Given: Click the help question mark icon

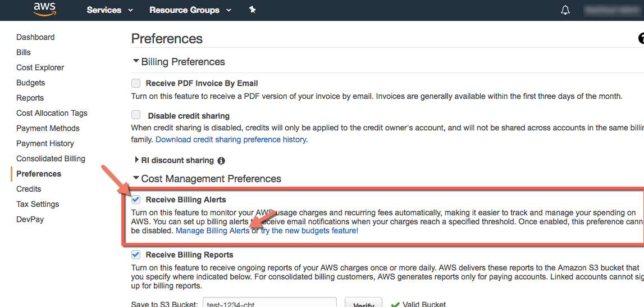Looking at the screenshot, I should click(641, 39).
